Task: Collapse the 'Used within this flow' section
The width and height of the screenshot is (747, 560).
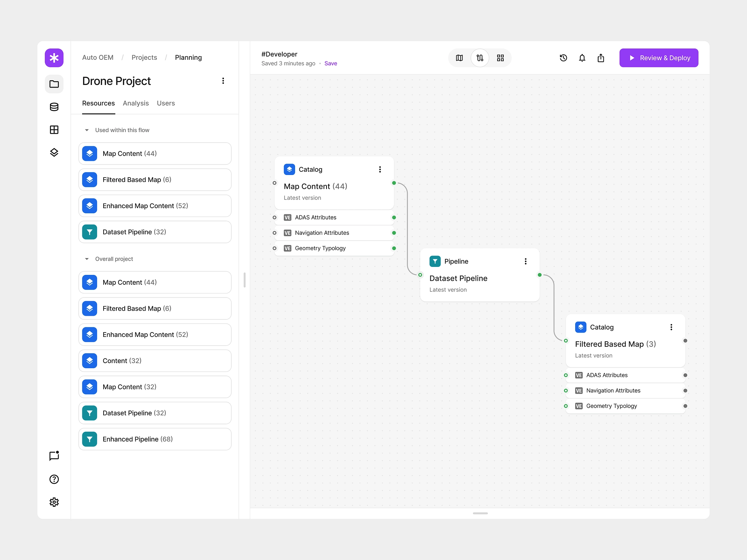Action: pos(87,130)
